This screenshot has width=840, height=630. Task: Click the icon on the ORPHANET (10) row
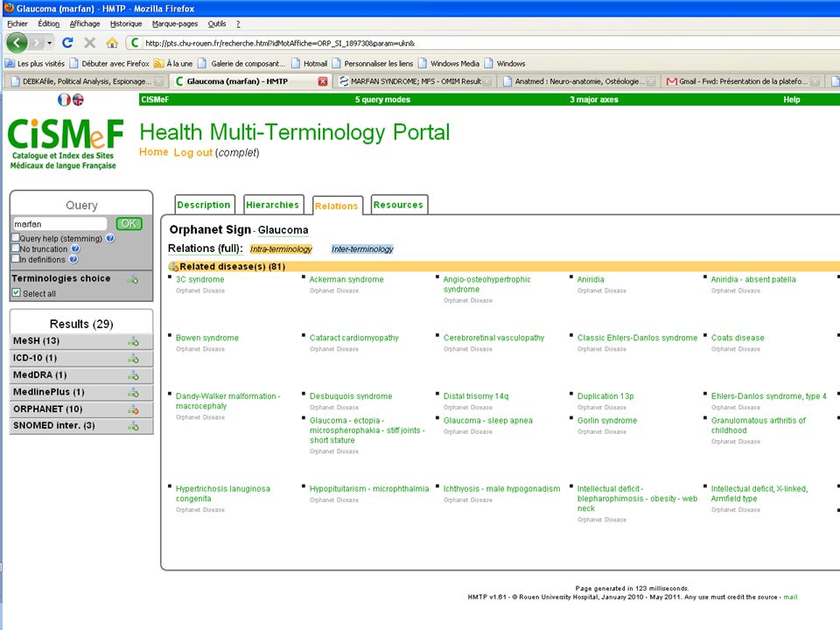pyautogui.click(x=133, y=409)
